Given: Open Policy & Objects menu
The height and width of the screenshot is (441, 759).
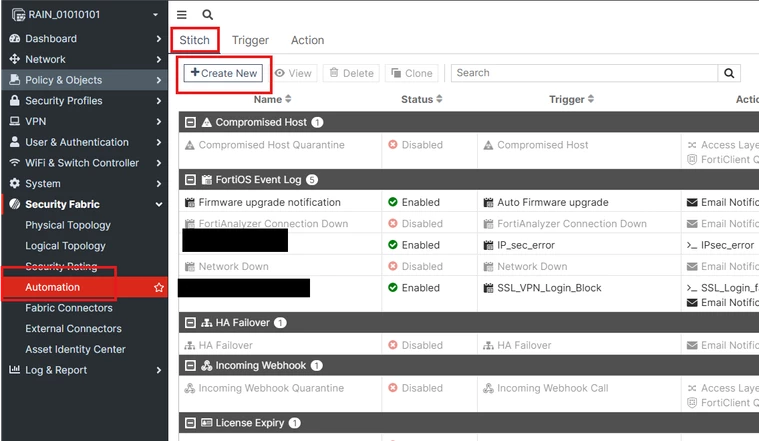Looking at the screenshot, I should click(x=85, y=80).
